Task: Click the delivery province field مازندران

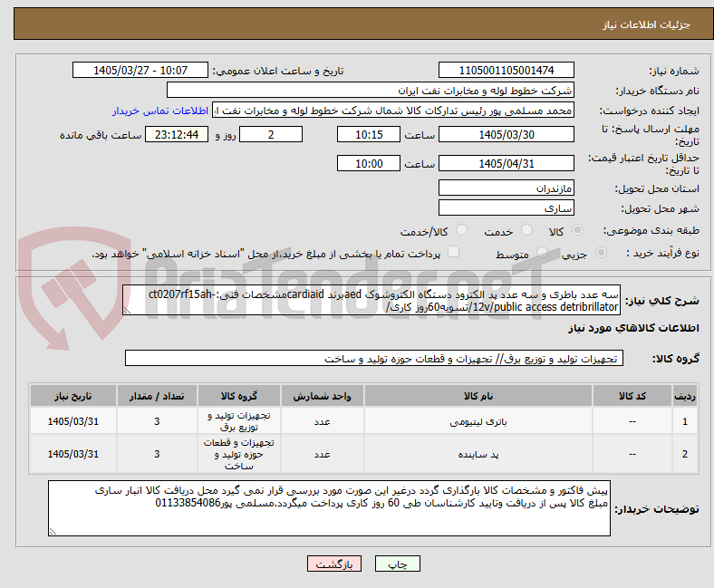Action: pos(507,188)
